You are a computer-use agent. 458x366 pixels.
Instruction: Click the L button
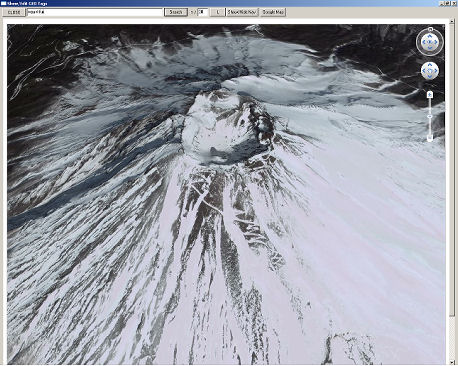[x=218, y=12]
